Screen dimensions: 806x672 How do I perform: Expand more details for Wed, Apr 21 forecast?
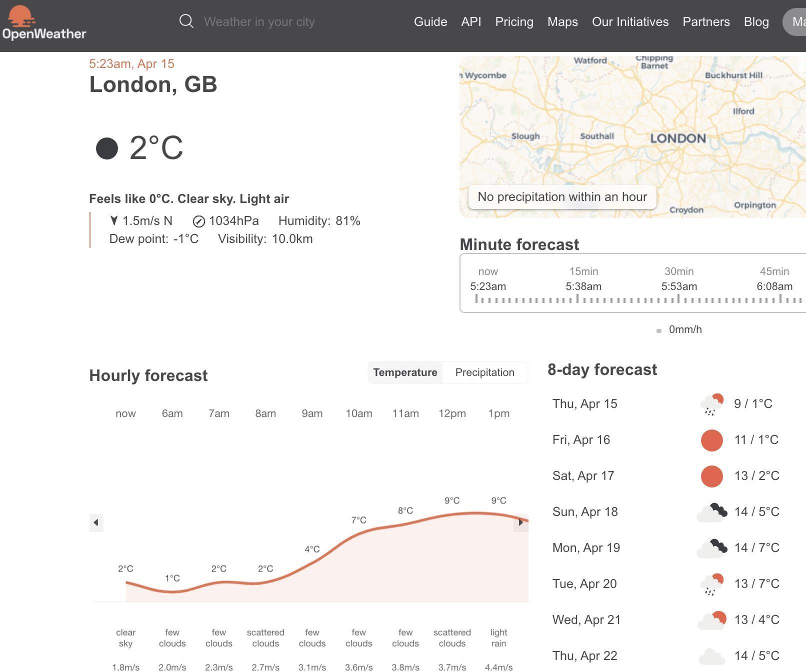click(664, 619)
